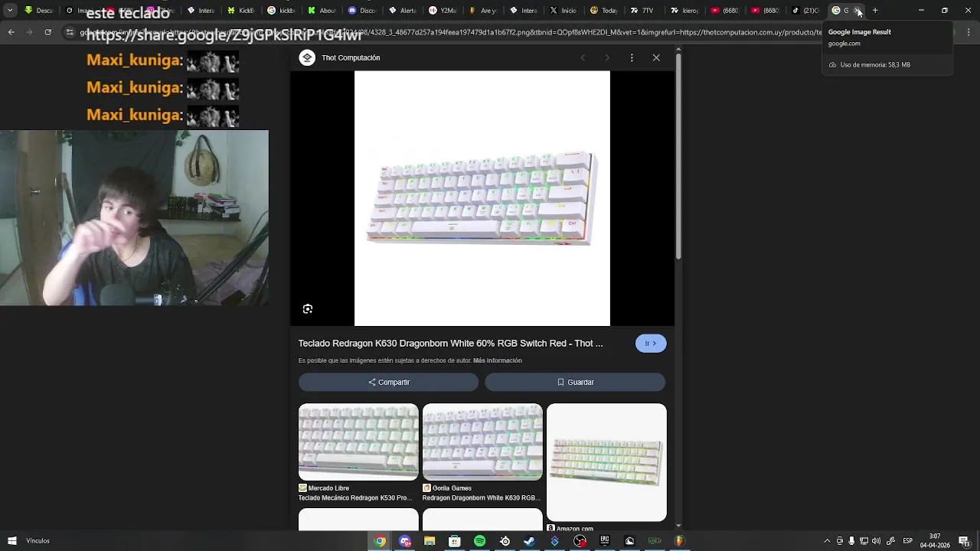Open Spotify from the taskbar
980x551 pixels.
(x=479, y=541)
